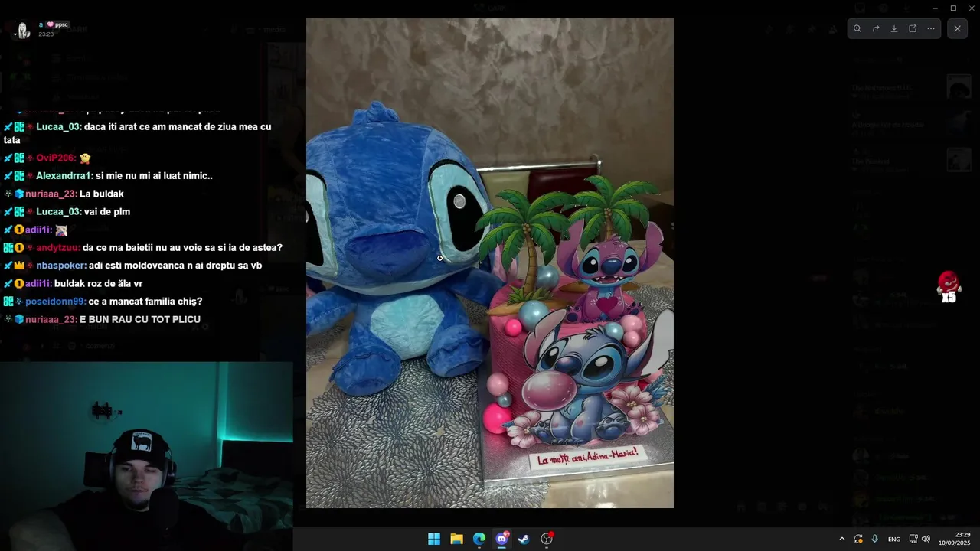Click the microphone tray icon
This screenshot has width=980, height=551.
point(874,540)
